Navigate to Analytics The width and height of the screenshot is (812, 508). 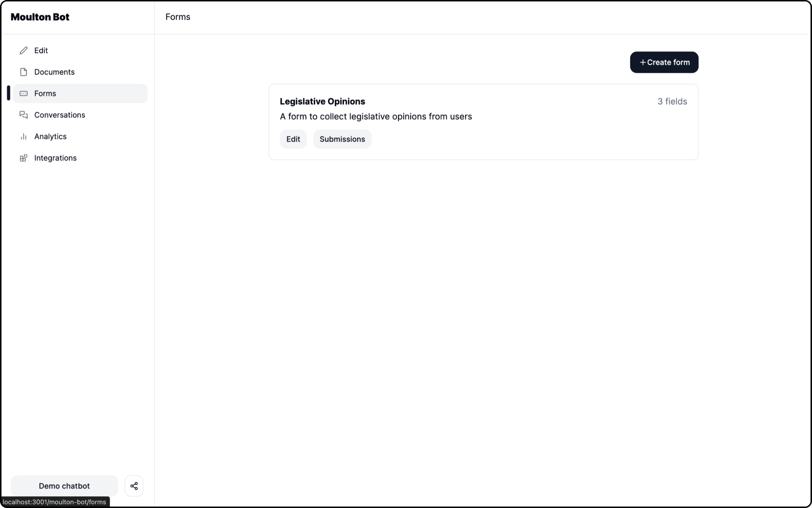[x=50, y=136]
